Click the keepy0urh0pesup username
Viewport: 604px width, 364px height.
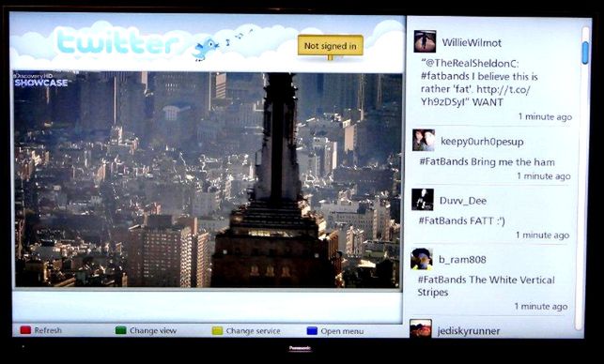click(x=482, y=142)
